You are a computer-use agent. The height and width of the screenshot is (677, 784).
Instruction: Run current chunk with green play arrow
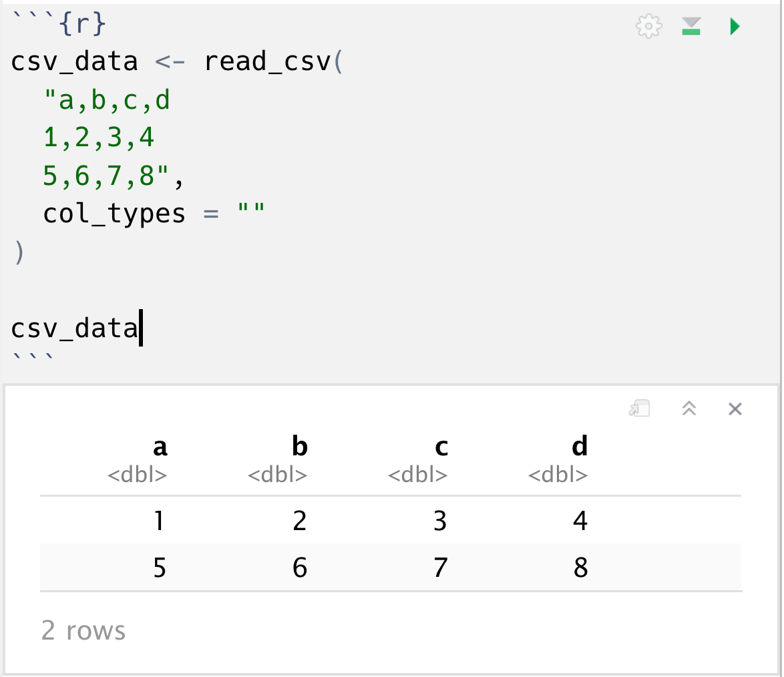[735, 26]
